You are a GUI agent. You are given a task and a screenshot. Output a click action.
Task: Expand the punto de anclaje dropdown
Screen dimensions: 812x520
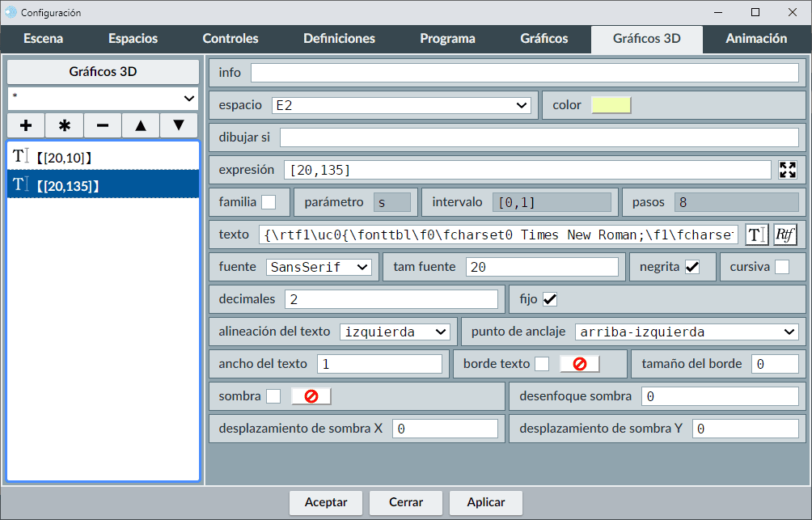pos(687,332)
